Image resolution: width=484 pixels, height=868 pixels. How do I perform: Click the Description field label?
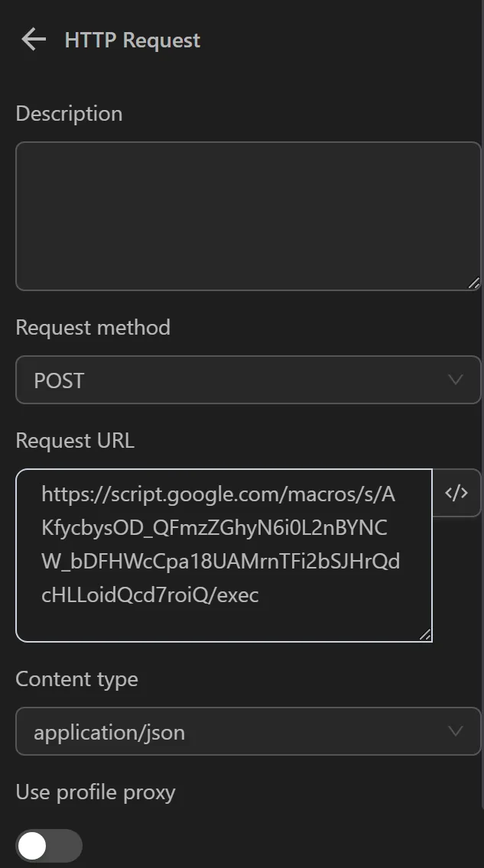(69, 113)
